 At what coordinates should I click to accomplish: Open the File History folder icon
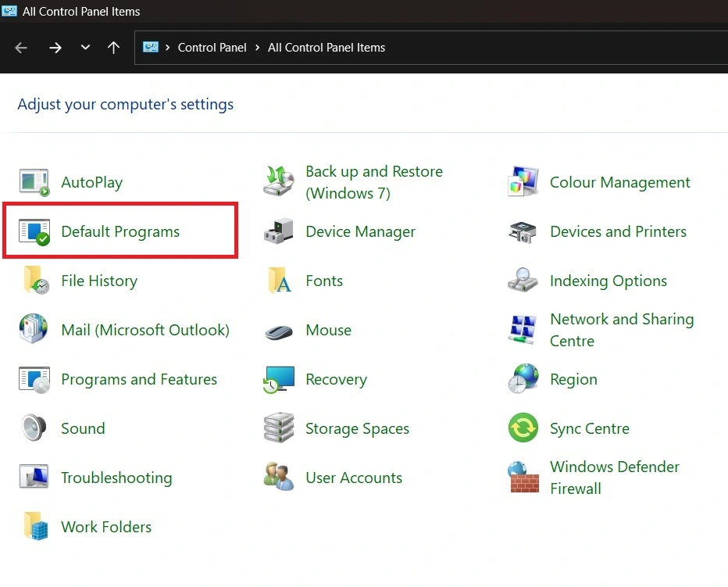point(36,281)
